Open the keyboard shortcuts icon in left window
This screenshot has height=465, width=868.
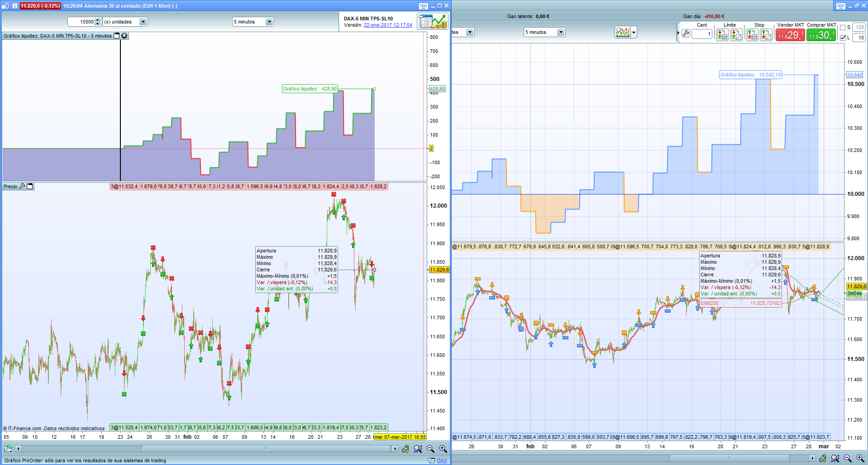424,6
